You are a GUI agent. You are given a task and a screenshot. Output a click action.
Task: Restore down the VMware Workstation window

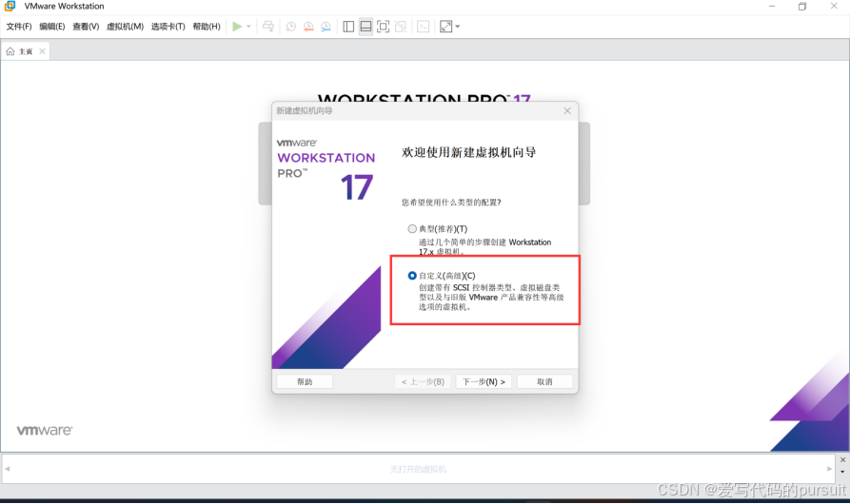(x=802, y=6)
